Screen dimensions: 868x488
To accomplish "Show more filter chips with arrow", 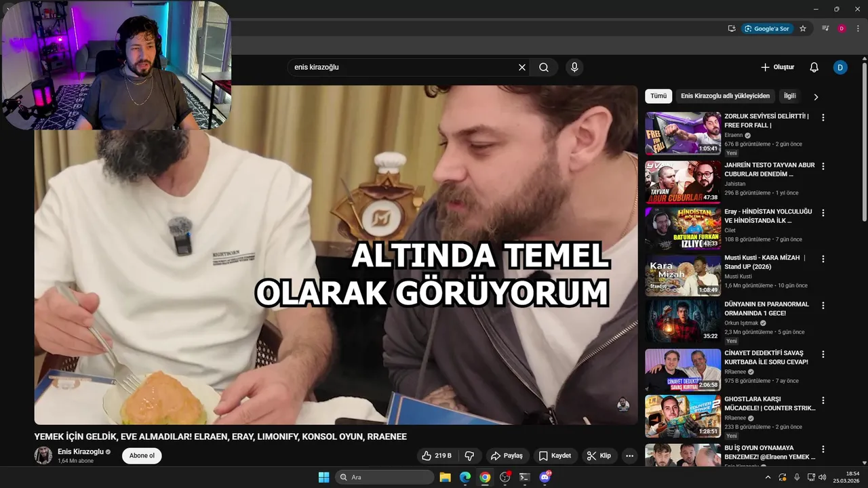I will (x=816, y=97).
